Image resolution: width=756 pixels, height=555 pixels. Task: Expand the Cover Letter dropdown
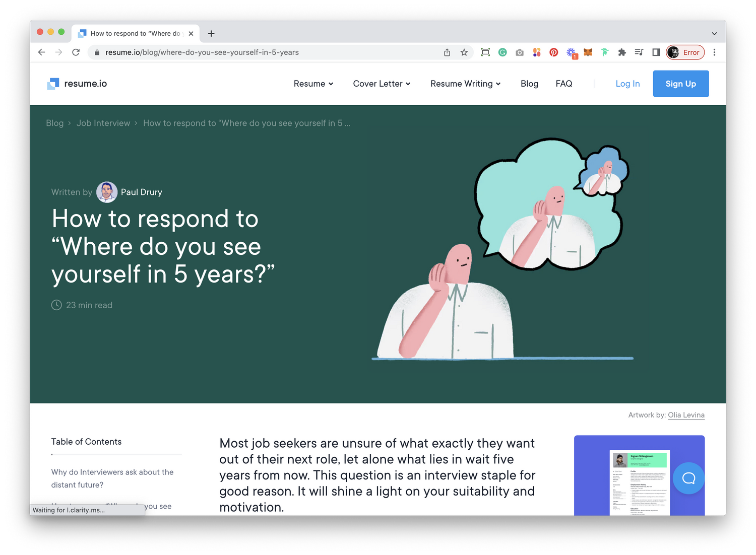point(382,84)
